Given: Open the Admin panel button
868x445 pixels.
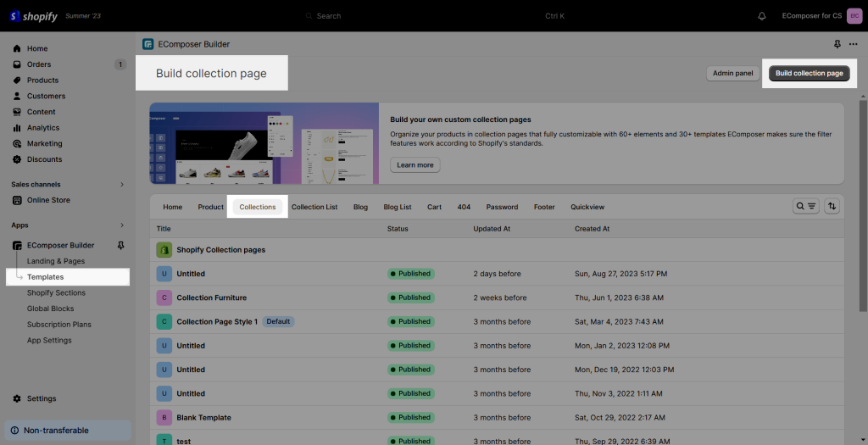Looking at the screenshot, I should pos(733,73).
